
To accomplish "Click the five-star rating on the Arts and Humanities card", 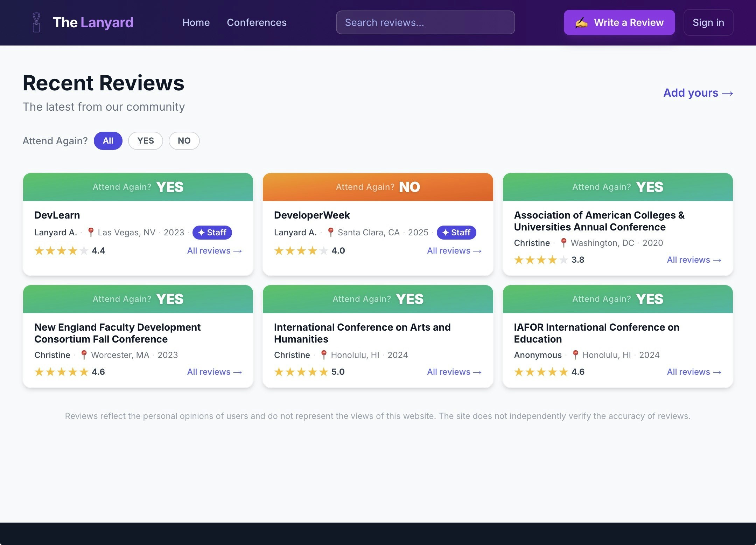I will [x=301, y=372].
